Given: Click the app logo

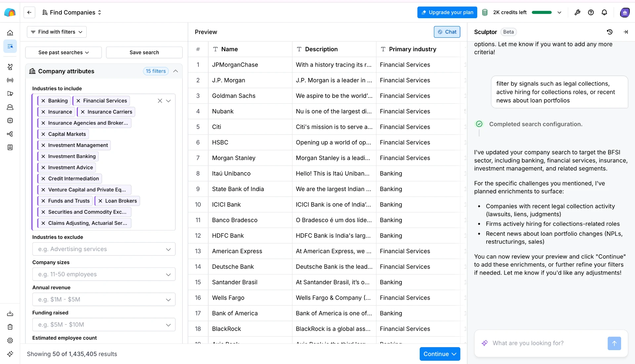Looking at the screenshot, I should click(10, 13).
